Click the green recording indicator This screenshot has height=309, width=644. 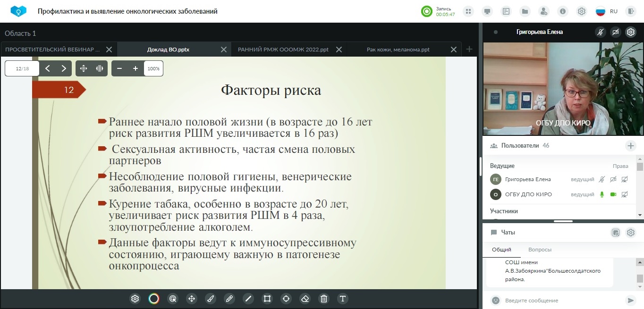point(427,11)
